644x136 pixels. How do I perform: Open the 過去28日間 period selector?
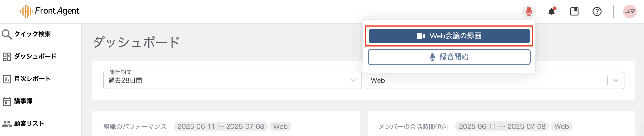[x=224, y=80]
